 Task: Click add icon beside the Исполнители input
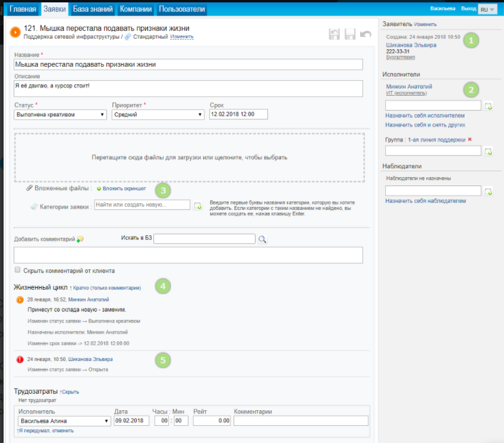tap(488, 106)
